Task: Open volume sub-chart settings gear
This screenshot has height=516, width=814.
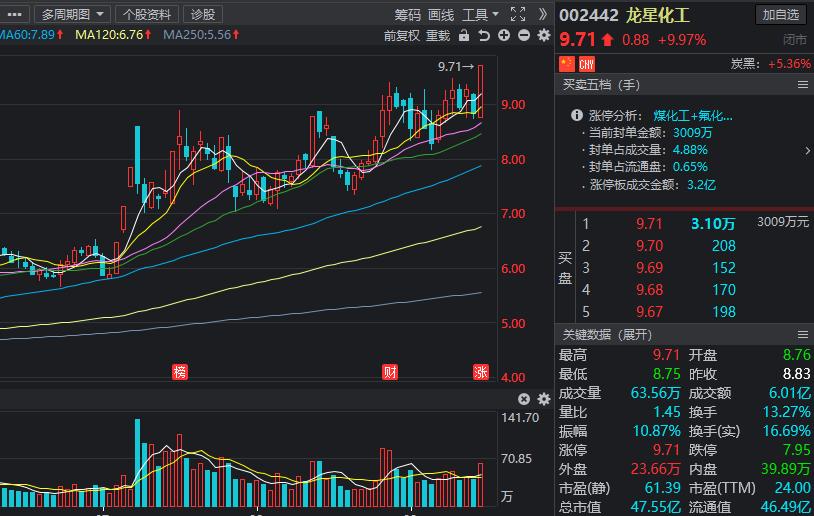Action: point(544,399)
